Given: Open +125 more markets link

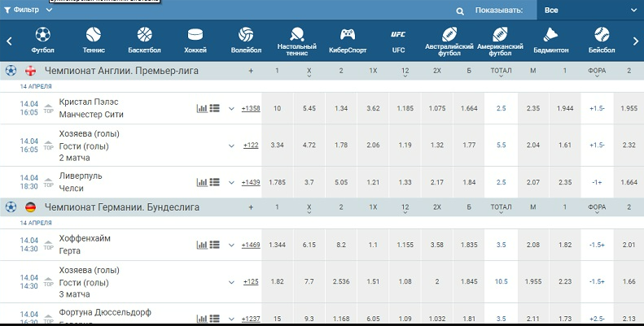Looking at the screenshot, I should [x=251, y=282].
